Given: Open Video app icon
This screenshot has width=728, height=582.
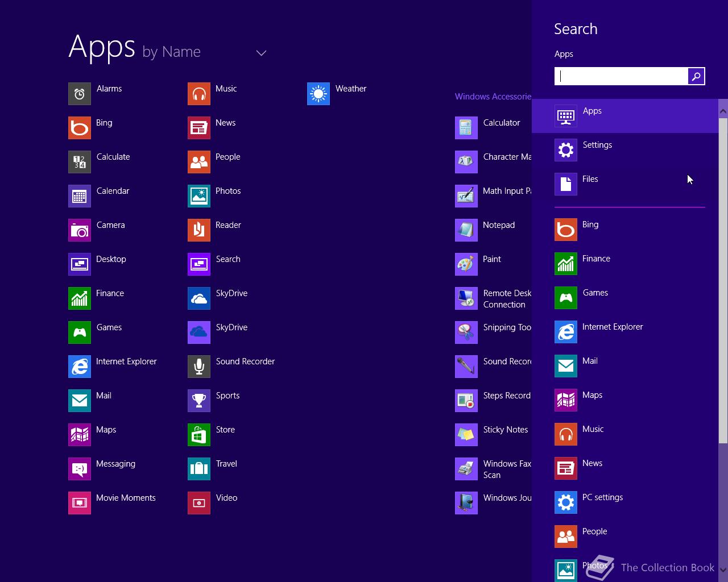Looking at the screenshot, I should pyautogui.click(x=199, y=503).
